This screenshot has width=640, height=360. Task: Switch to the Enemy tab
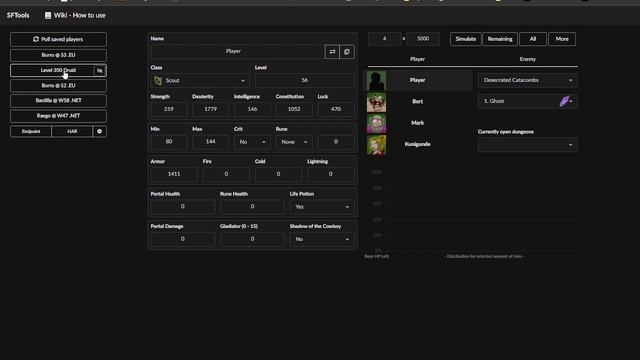point(527,59)
